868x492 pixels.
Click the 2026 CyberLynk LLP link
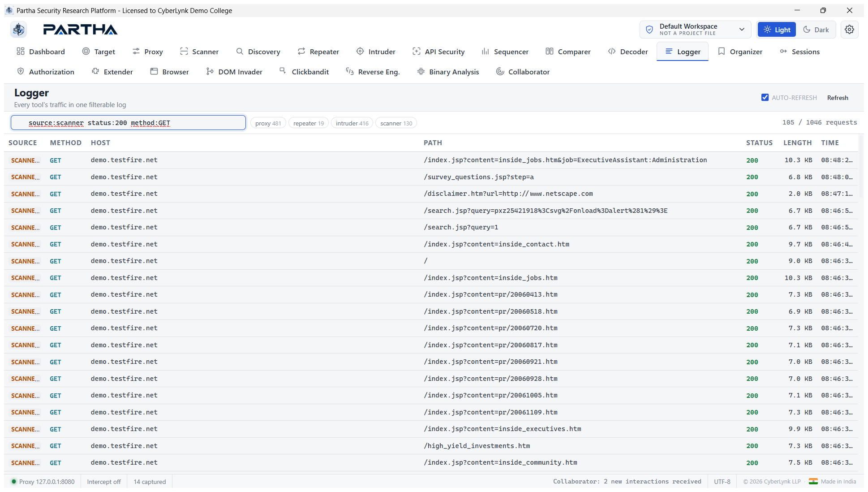click(772, 482)
